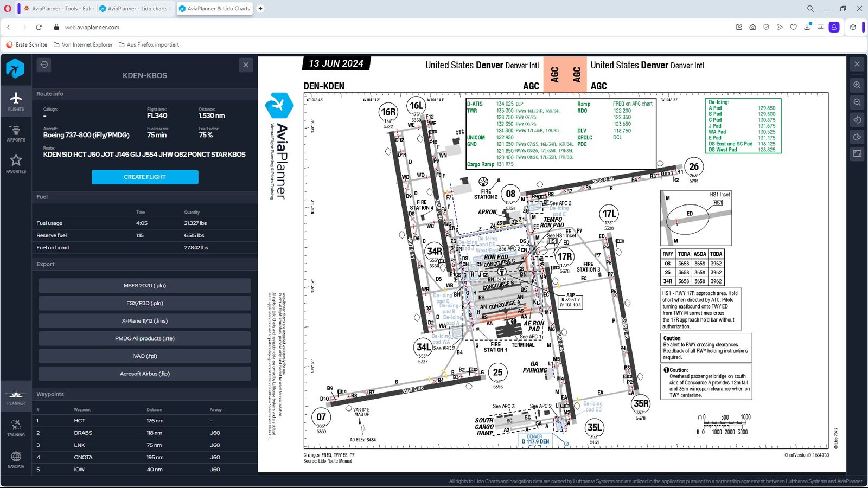The width and height of the screenshot is (868, 488).
Task: Select AviaPlanner & Lido Charts tab
Action: tap(214, 9)
